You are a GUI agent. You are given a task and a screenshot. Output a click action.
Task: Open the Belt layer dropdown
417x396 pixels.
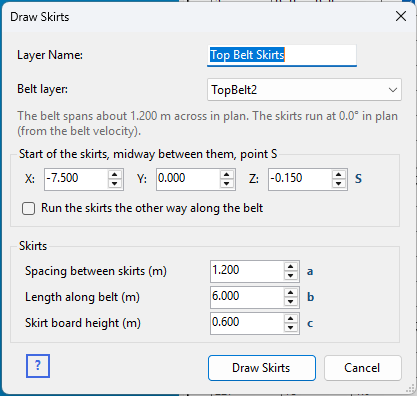(x=304, y=90)
